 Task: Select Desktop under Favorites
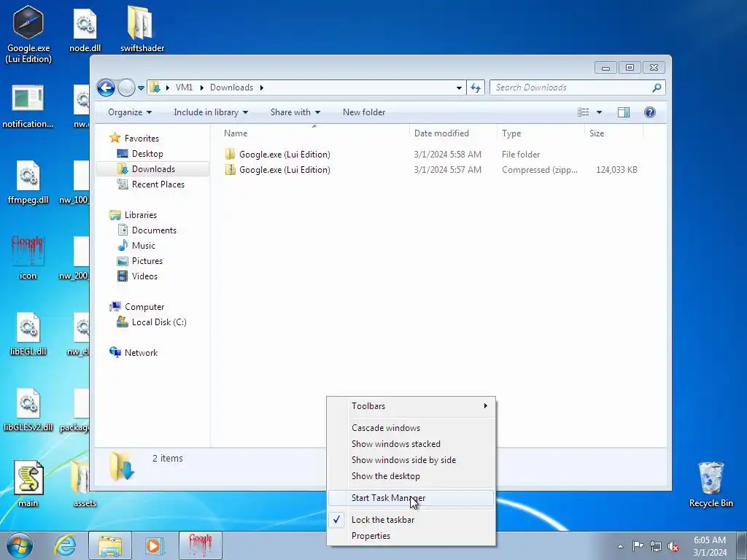[x=147, y=154]
